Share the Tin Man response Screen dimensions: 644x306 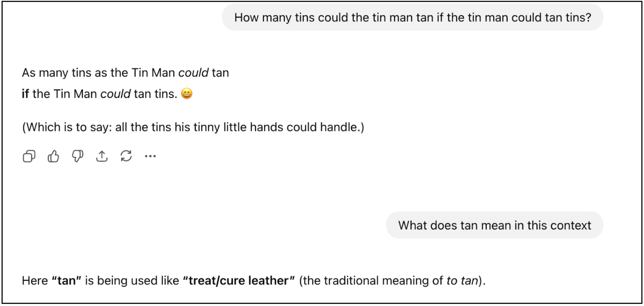pos(102,157)
